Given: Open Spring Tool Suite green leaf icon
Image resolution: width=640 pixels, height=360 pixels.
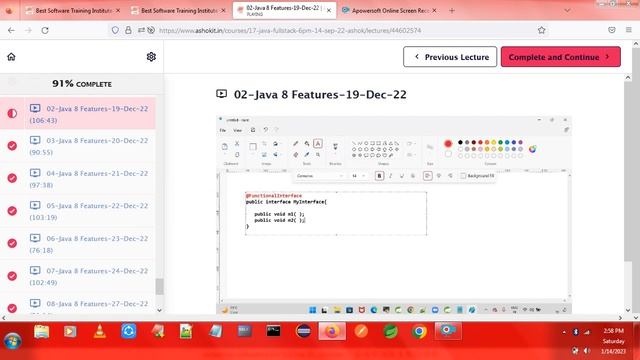Looking at the screenshot, I should 390,331.
